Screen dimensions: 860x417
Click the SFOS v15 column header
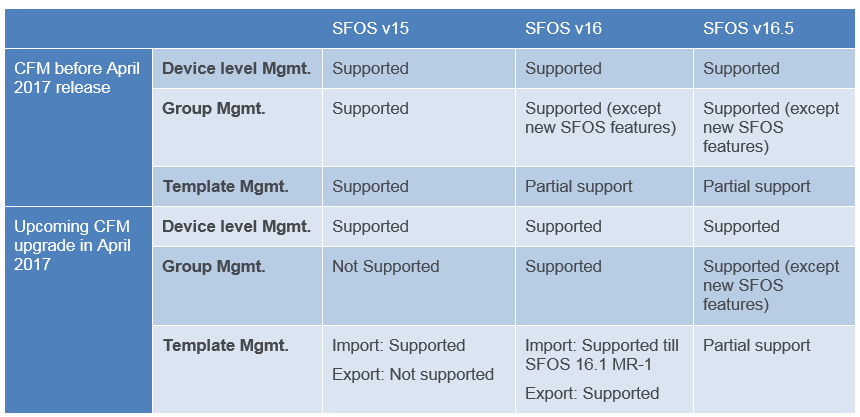(x=370, y=28)
